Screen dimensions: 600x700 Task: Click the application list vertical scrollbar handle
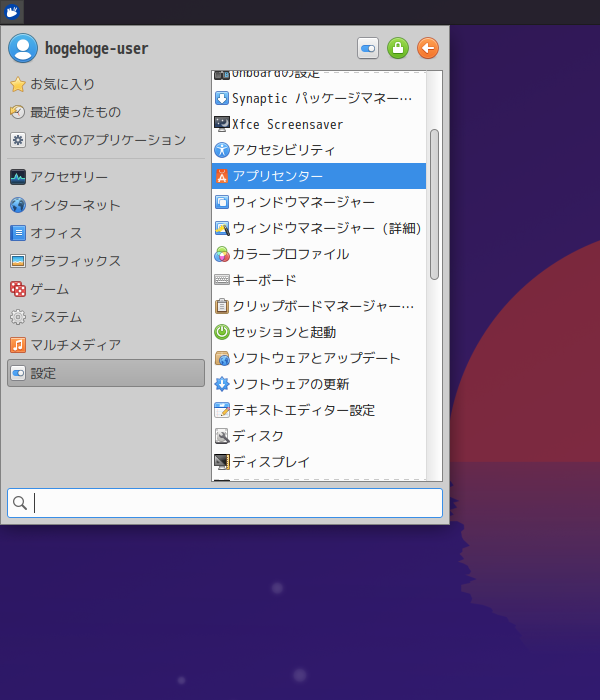(x=434, y=204)
